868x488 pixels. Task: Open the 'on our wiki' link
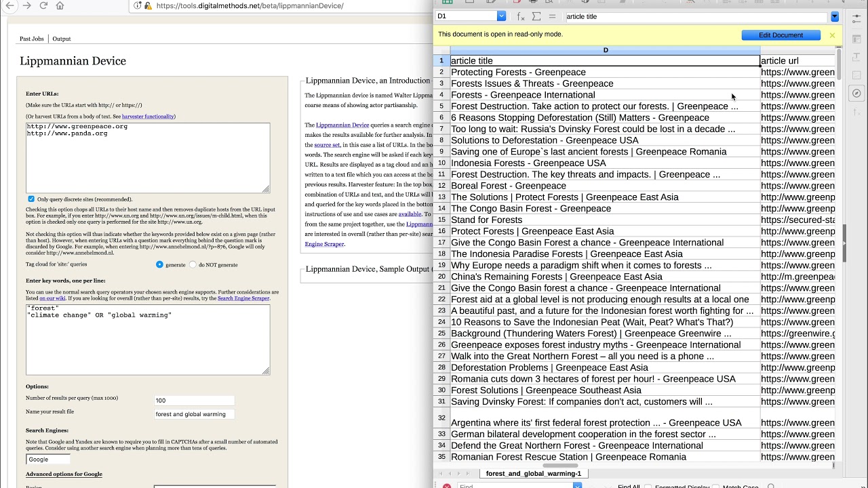click(x=52, y=298)
